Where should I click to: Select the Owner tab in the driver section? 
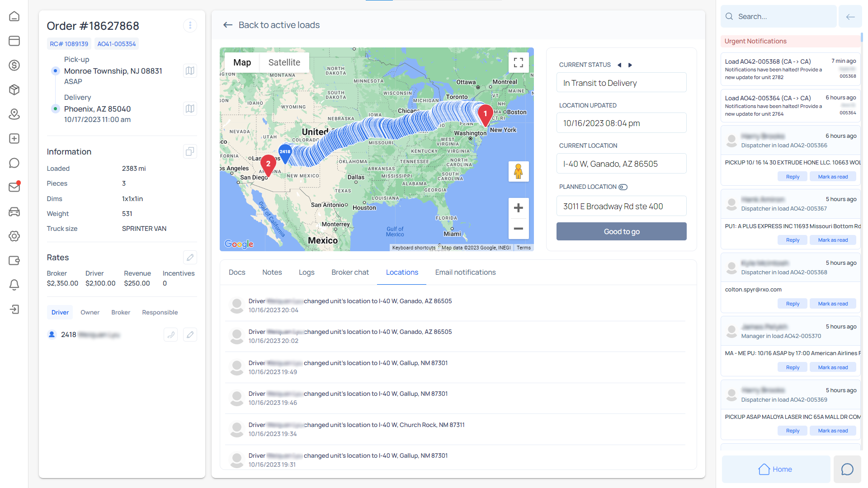pos(90,312)
